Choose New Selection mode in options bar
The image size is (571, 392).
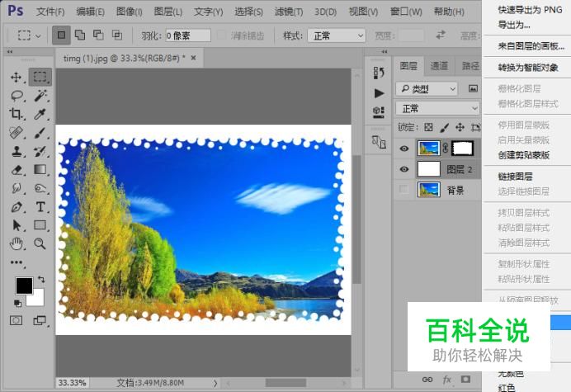click(61, 35)
